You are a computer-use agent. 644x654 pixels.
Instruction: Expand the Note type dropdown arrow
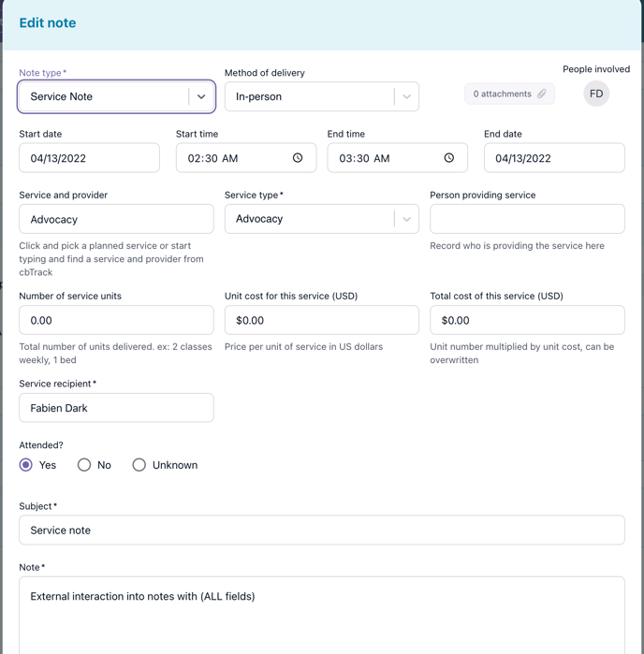click(201, 96)
